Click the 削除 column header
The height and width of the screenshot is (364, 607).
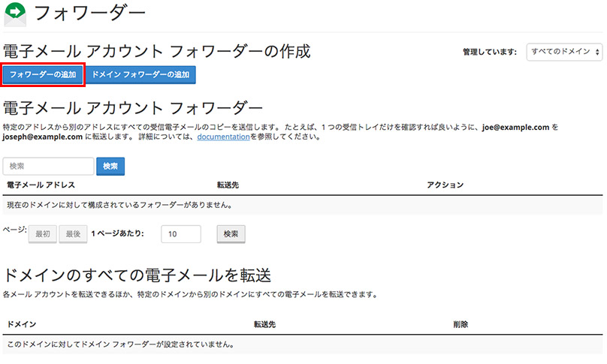pyautogui.click(x=461, y=324)
